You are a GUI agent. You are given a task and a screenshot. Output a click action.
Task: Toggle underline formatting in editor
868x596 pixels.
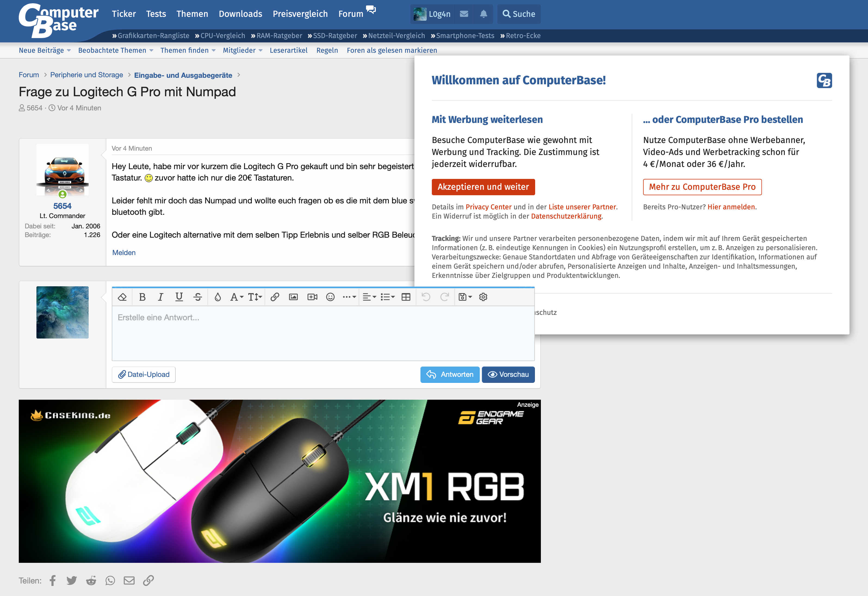click(x=179, y=297)
